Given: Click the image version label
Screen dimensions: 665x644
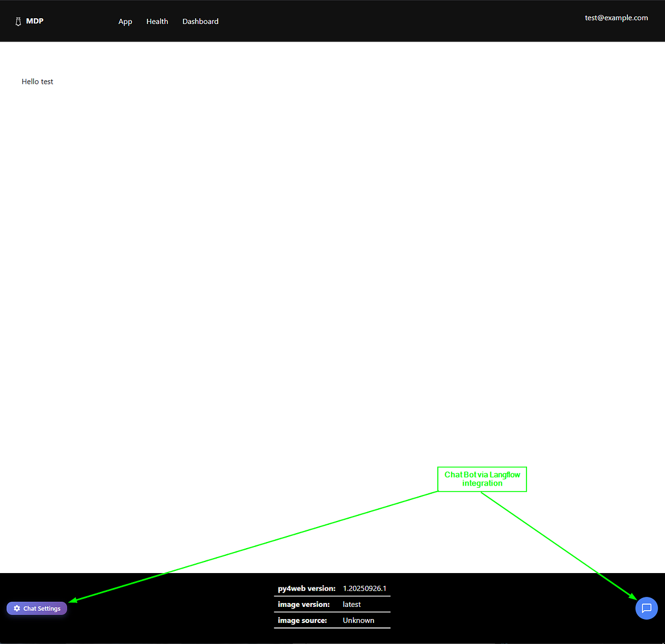Looking at the screenshot, I should [304, 605].
